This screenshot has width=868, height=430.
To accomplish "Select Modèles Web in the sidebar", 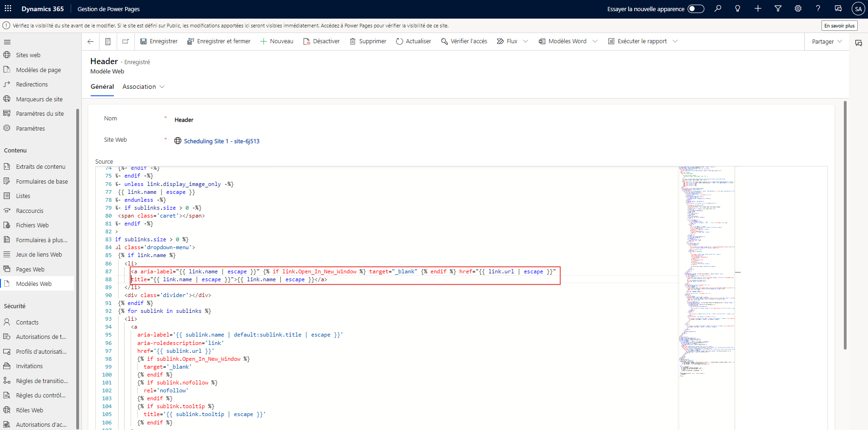I will [33, 284].
